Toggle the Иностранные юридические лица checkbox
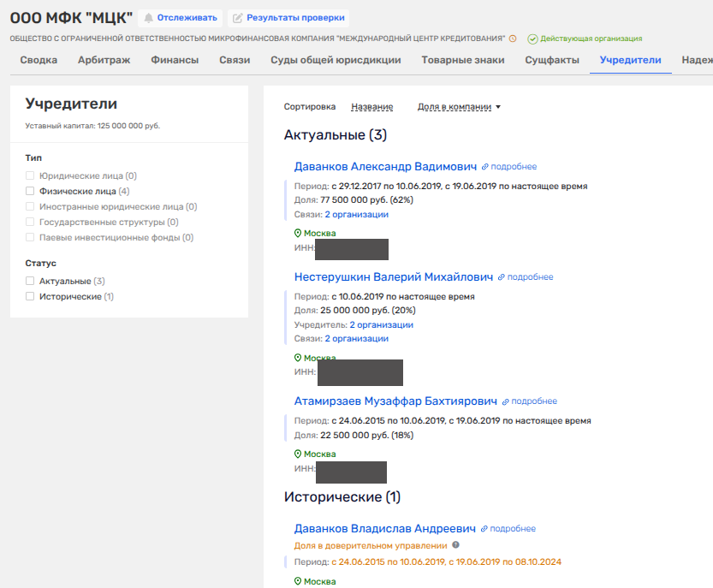 30,206
